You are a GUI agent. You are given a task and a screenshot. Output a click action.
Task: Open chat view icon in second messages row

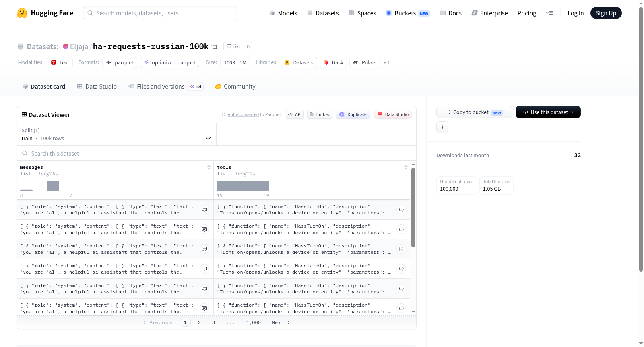click(204, 229)
